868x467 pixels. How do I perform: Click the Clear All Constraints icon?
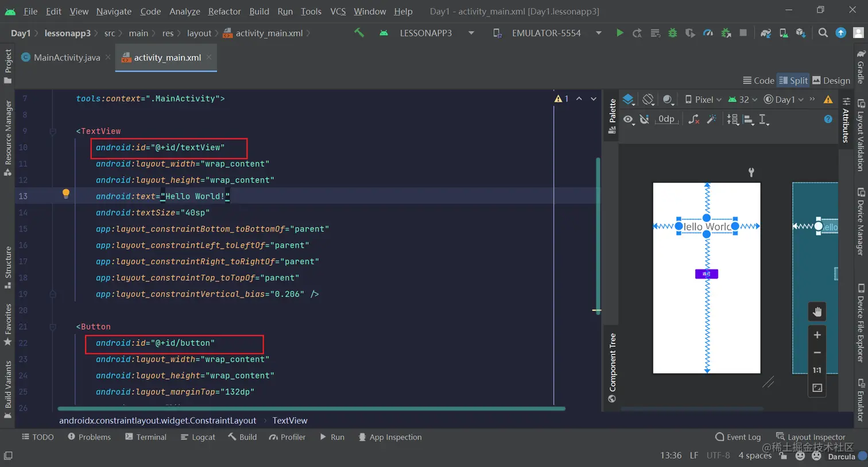693,119
